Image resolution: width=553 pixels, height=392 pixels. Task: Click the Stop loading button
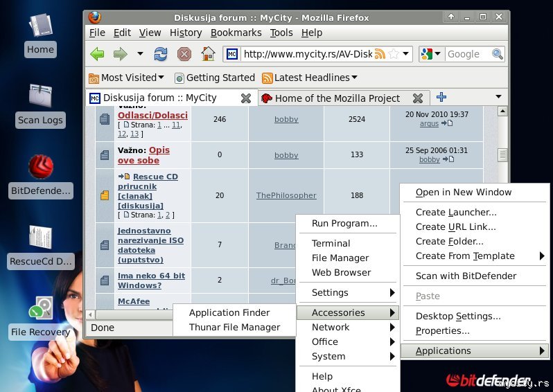point(184,54)
